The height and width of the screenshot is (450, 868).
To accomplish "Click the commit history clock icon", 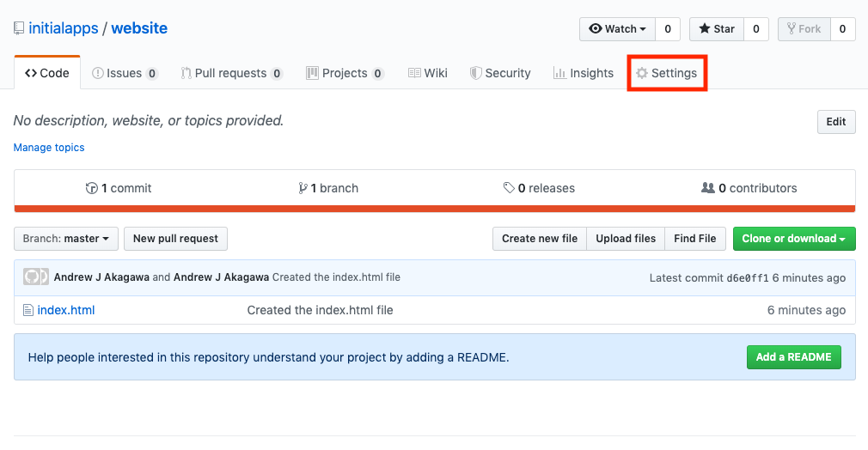I will 91,188.
